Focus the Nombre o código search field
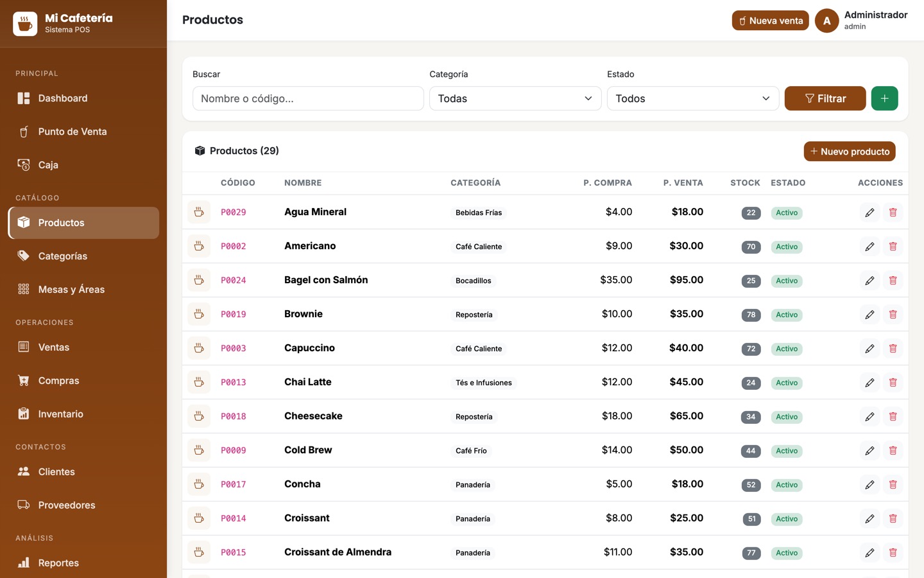 click(x=308, y=98)
